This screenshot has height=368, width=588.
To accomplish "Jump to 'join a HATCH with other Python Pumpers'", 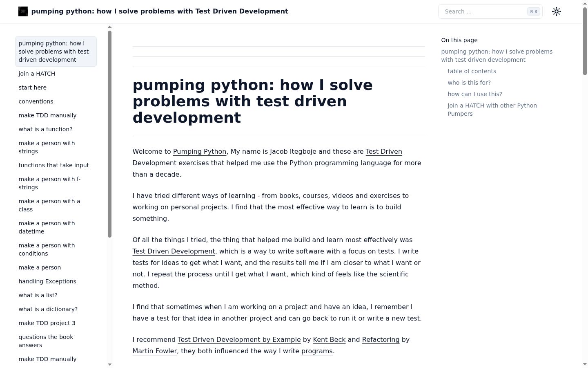I will pyautogui.click(x=492, y=110).
